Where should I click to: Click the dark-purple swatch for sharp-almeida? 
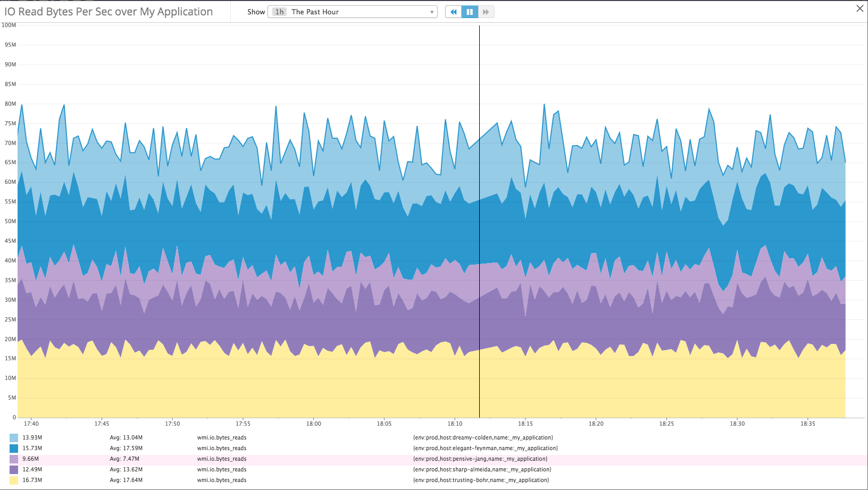(13, 469)
